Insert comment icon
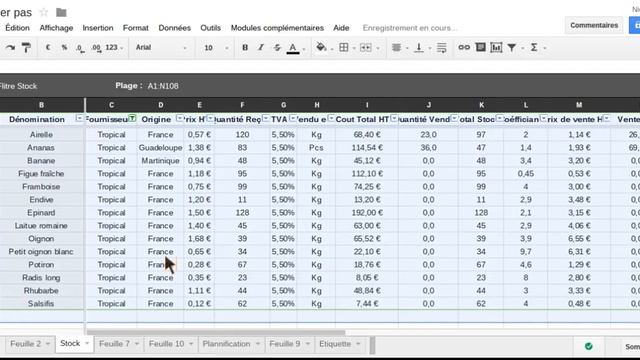640x360 pixels. point(481,47)
